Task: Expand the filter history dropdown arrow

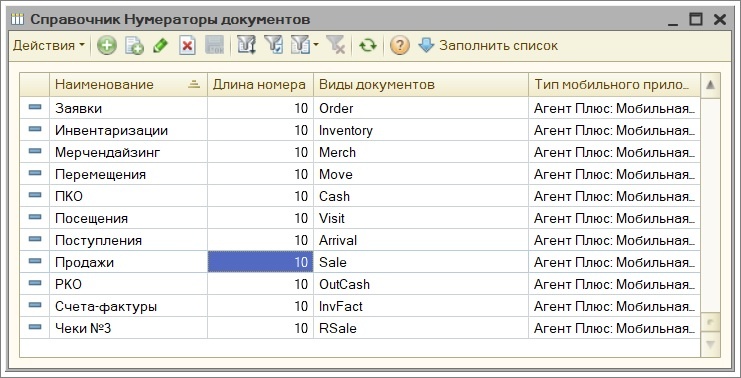Action: point(316,45)
